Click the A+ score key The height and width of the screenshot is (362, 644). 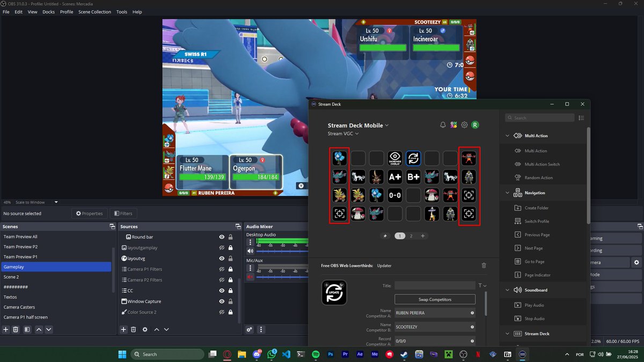point(395,176)
